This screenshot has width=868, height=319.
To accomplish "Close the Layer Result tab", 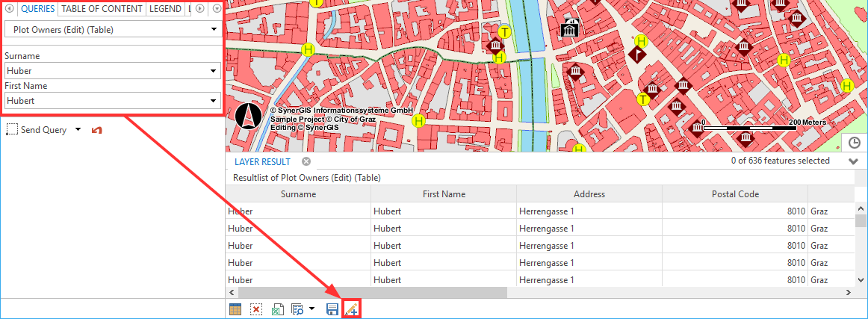I will pyautogui.click(x=306, y=161).
